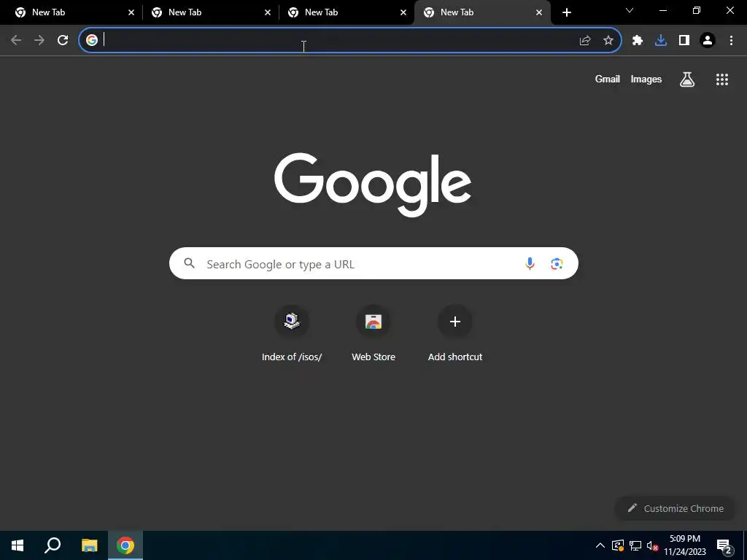Focus the Search Google or type a URL box
The image size is (747, 560).
click(373, 263)
